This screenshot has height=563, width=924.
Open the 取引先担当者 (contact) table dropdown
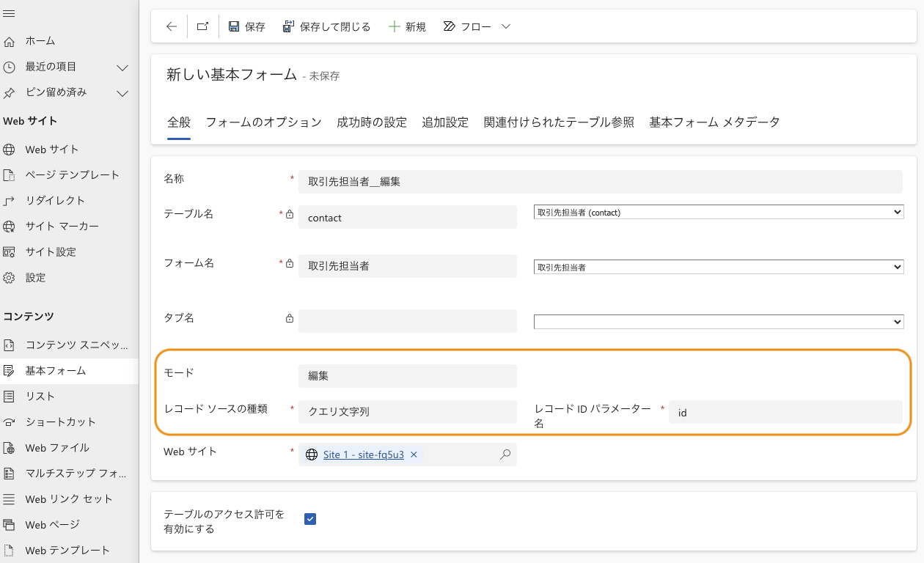point(718,212)
